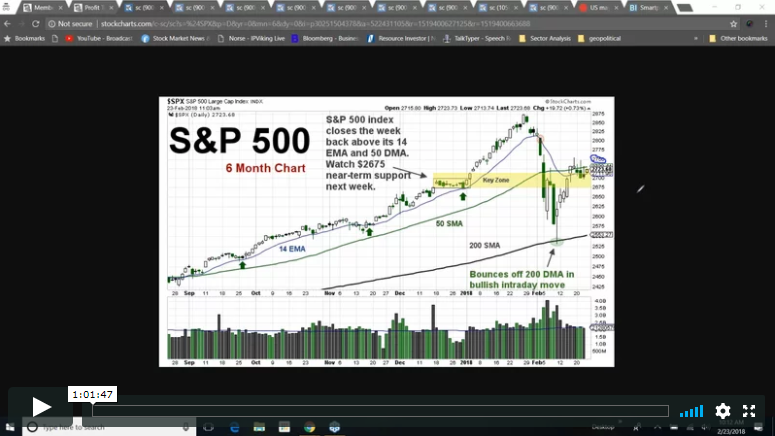Switch to the US markets browser tab

(598, 7)
